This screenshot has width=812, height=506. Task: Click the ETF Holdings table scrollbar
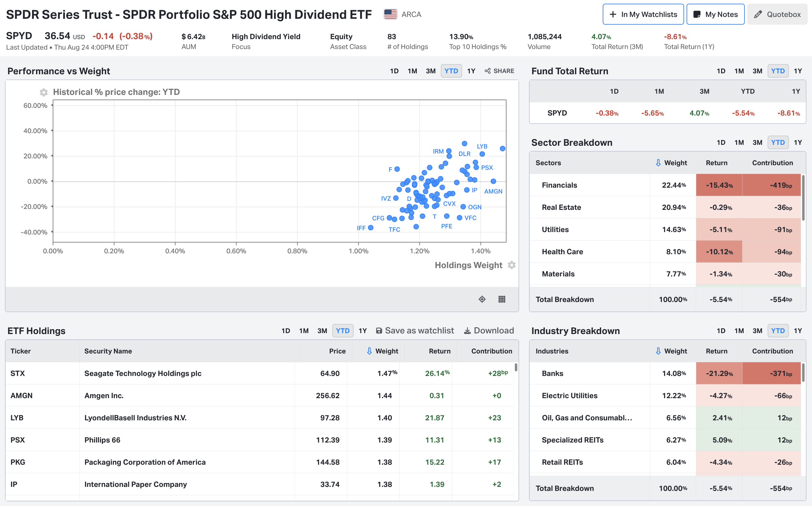pos(516,367)
